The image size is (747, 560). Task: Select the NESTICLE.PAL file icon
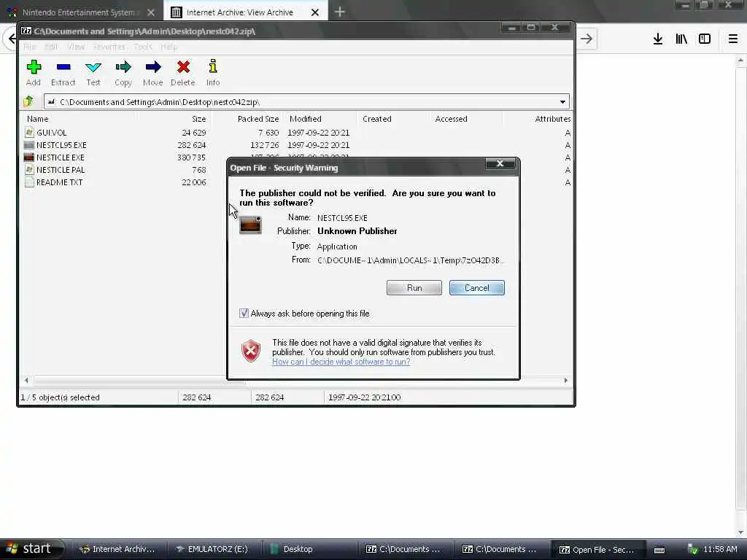[29, 169]
